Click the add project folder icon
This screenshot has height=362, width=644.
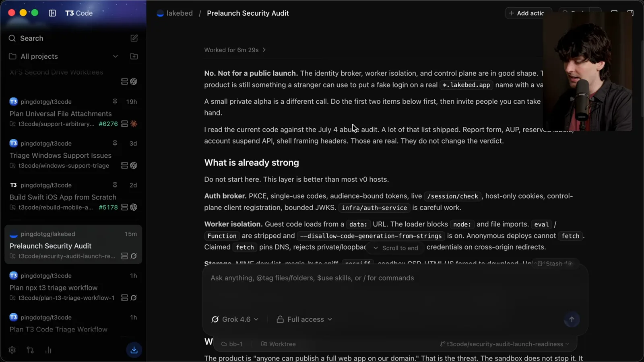coord(134,56)
